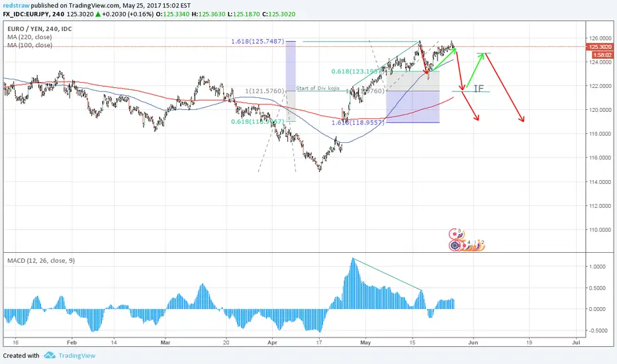Image resolution: width=617 pixels, height=364 pixels.
Task: Select the 1.618(125.7487) Fibonacci label
Action: point(258,41)
